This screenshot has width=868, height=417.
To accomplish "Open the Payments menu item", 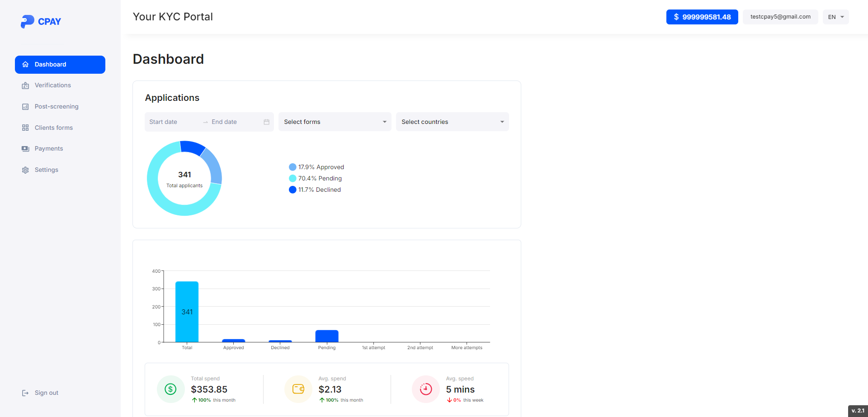I will point(49,149).
